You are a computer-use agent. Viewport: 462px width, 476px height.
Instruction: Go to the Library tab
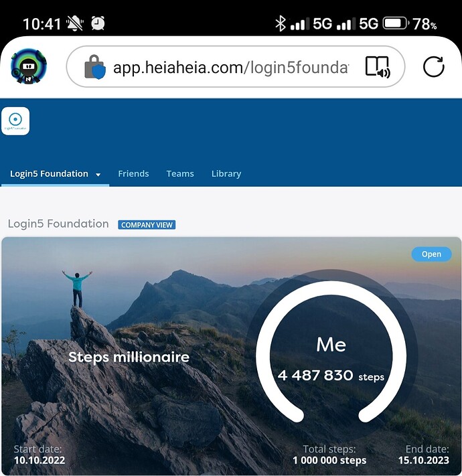point(226,173)
